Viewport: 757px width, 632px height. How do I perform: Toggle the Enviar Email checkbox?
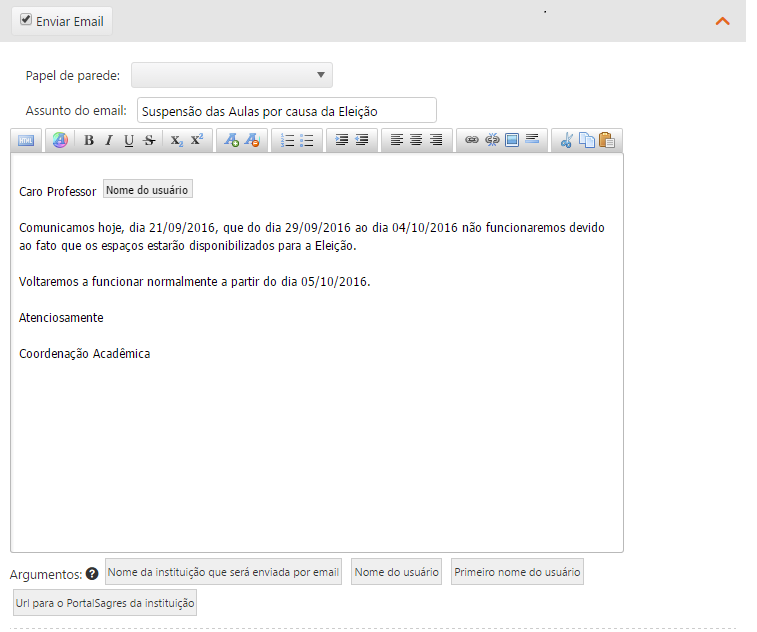[26, 20]
